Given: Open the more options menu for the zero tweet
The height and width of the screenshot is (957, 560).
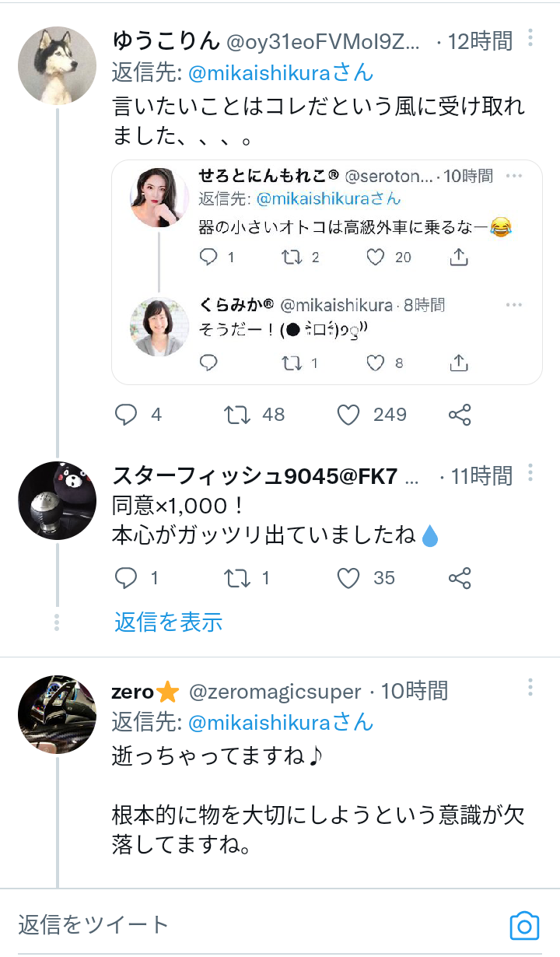Looking at the screenshot, I should coord(530,688).
